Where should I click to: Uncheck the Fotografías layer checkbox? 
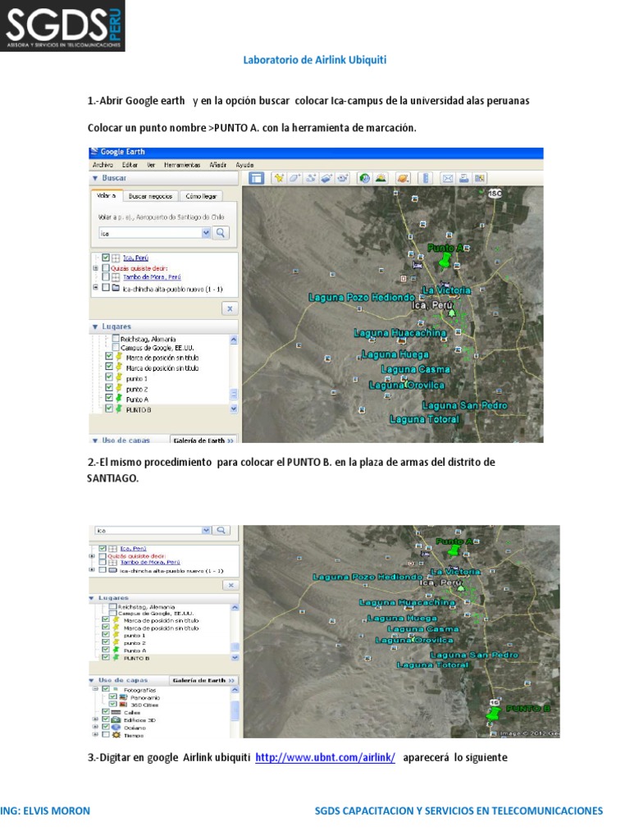[106, 689]
